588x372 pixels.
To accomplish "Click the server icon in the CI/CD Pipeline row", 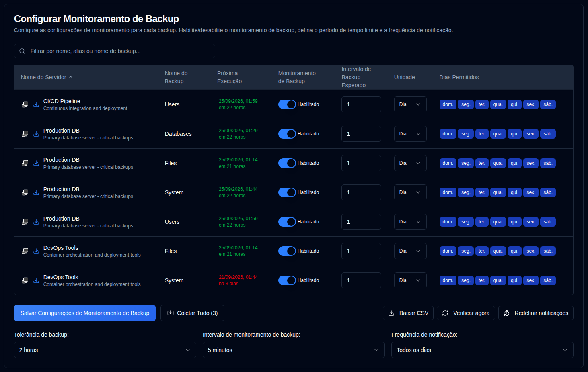I will click(x=25, y=104).
